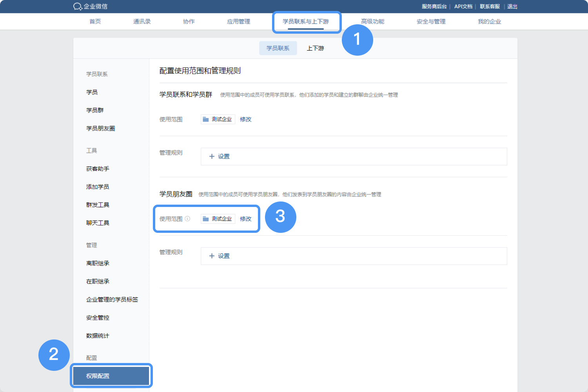This screenshot has width=588, height=392.
Task: Click 设置 under 学员联系 管理规则
Action: point(224,156)
